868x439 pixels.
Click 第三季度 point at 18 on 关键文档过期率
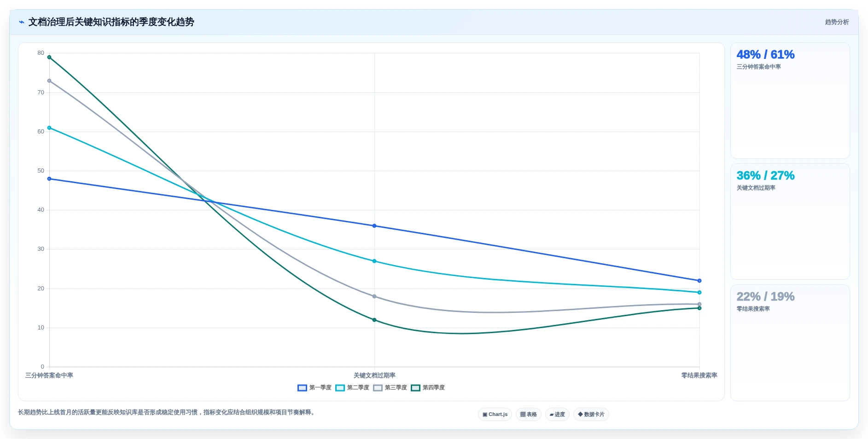click(374, 296)
